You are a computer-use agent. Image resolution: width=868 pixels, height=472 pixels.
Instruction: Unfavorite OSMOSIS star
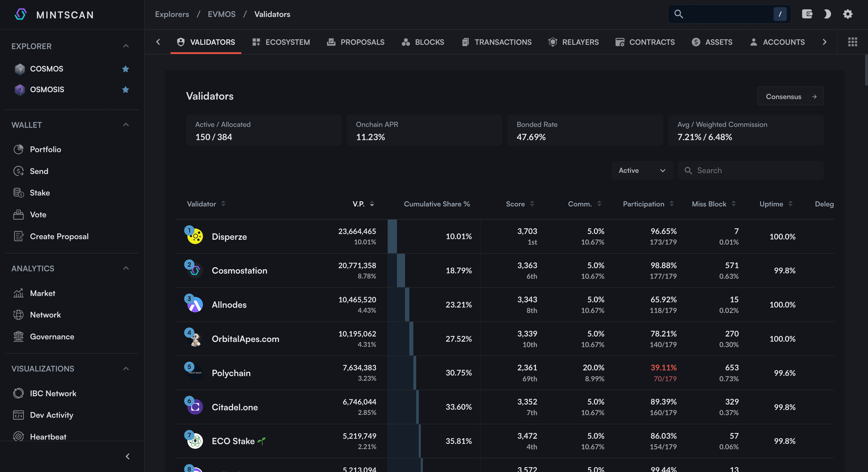click(x=126, y=89)
